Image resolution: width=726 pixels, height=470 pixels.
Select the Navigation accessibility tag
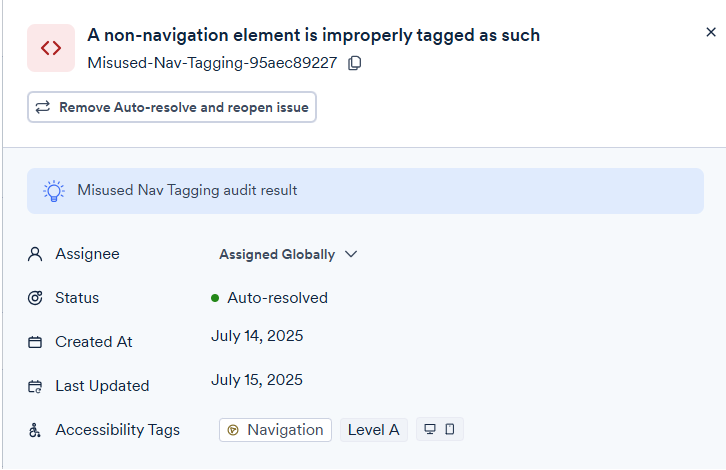point(276,430)
